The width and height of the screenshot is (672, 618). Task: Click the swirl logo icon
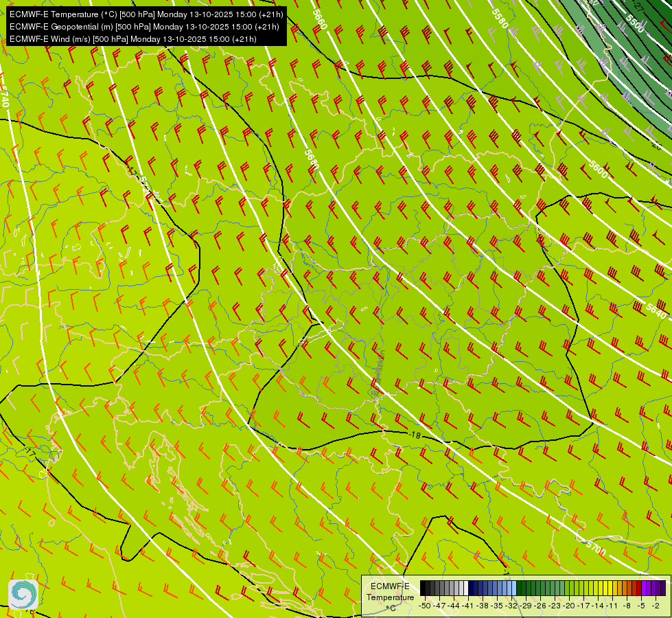click(23, 595)
